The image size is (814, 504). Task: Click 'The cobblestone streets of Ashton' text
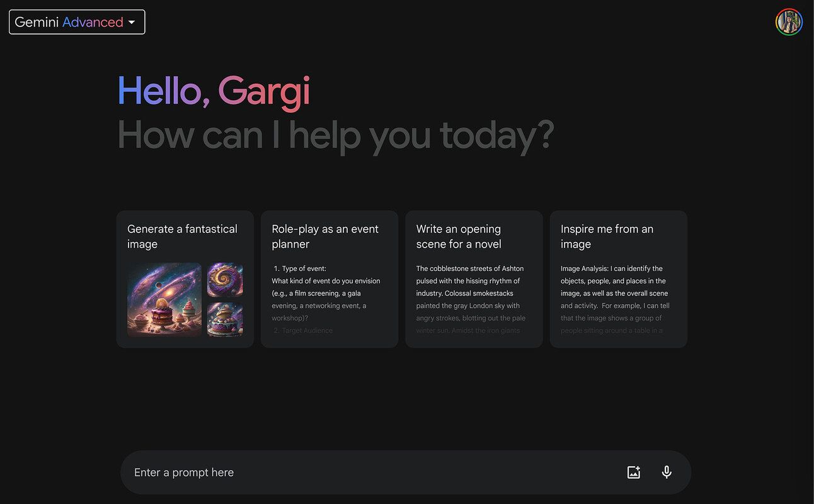click(470, 268)
